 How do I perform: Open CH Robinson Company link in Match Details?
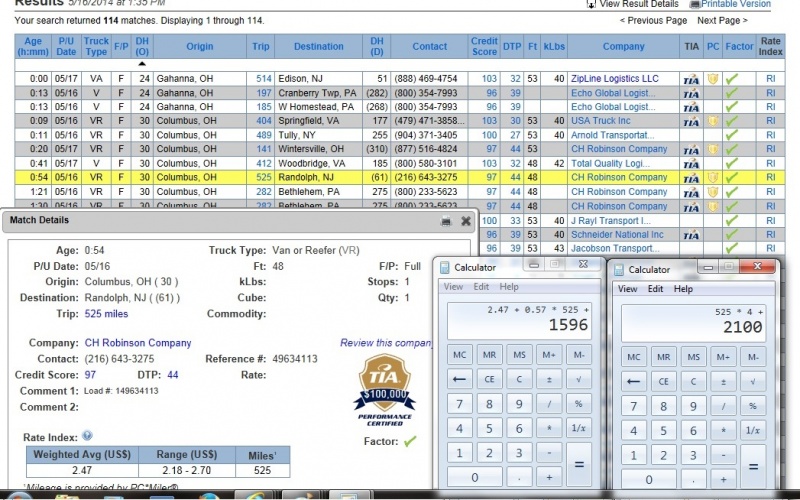pos(138,343)
